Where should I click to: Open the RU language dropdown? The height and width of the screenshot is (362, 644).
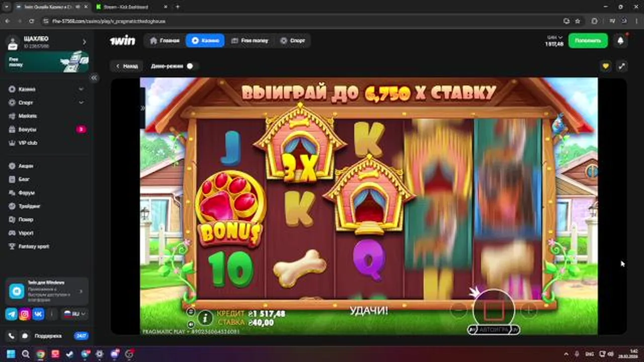[x=74, y=314]
